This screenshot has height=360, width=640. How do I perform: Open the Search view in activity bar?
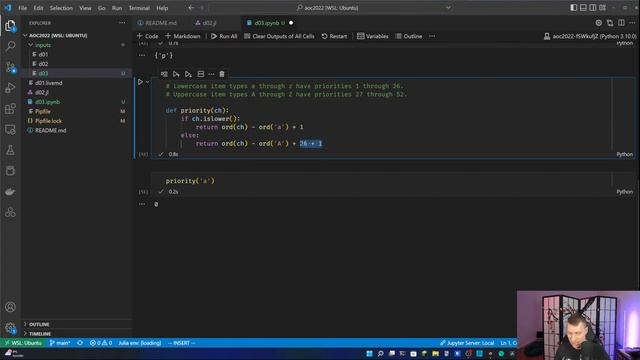[x=10, y=46]
